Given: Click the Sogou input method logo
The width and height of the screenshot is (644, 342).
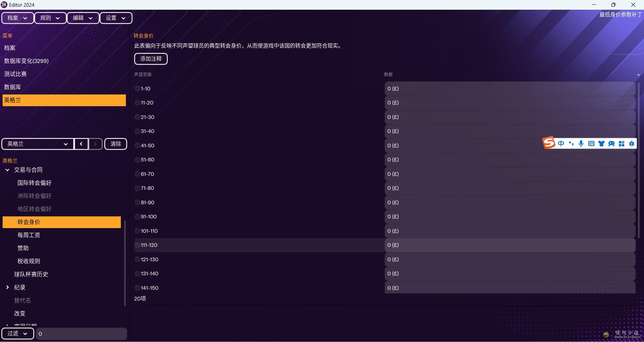Looking at the screenshot, I should pos(549,143).
